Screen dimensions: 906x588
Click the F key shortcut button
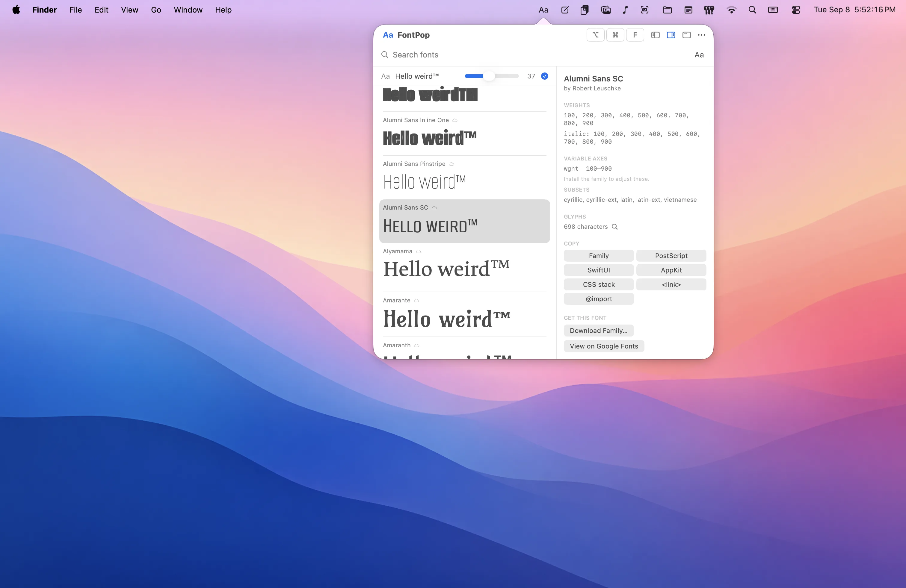[635, 35]
